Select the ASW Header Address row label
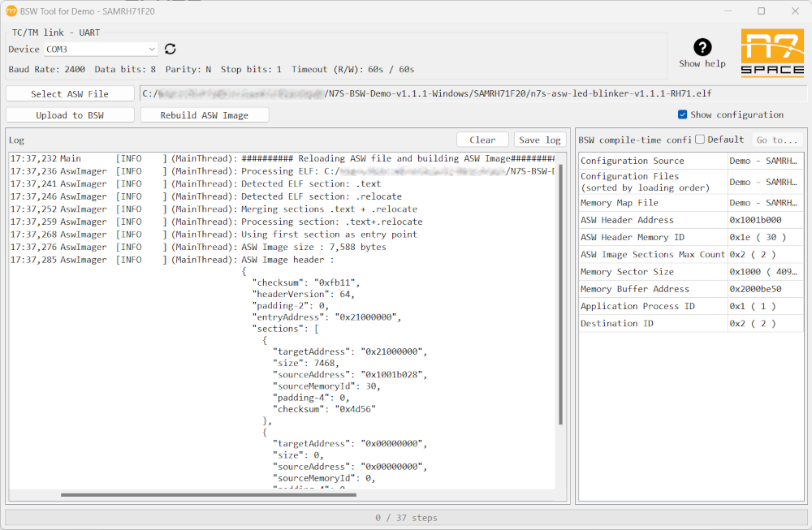 tap(627, 220)
